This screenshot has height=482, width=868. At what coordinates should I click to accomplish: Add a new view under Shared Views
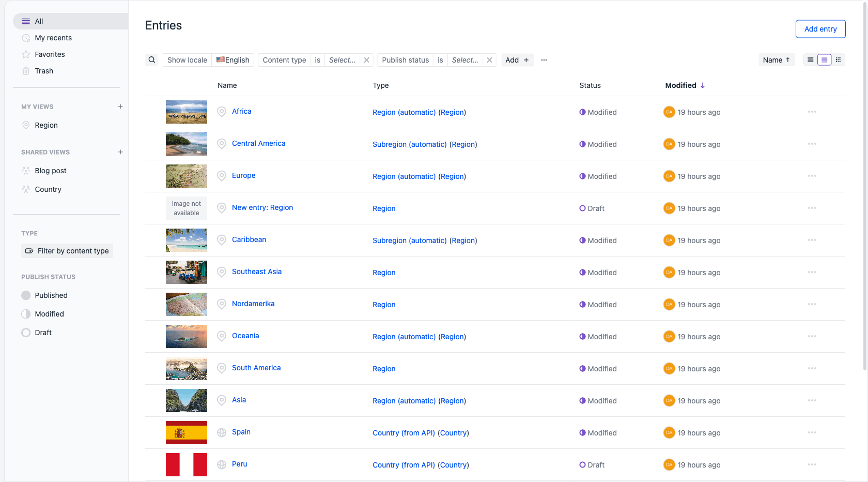(120, 152)
